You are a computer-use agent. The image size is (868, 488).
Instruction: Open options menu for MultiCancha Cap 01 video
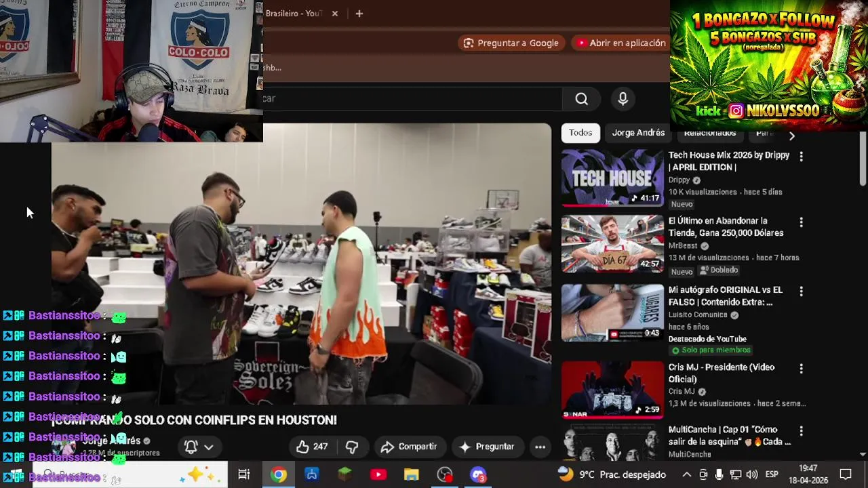(x=801, y=431)
